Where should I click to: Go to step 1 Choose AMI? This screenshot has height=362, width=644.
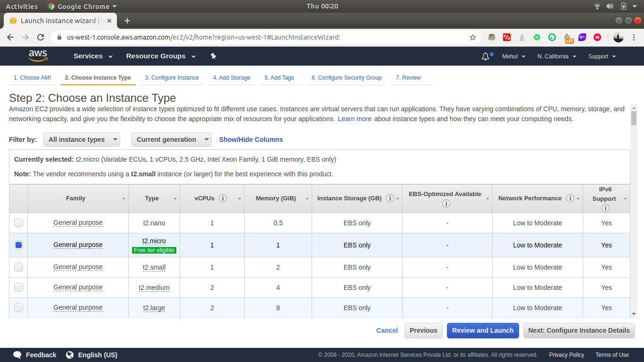click(32, 78)
